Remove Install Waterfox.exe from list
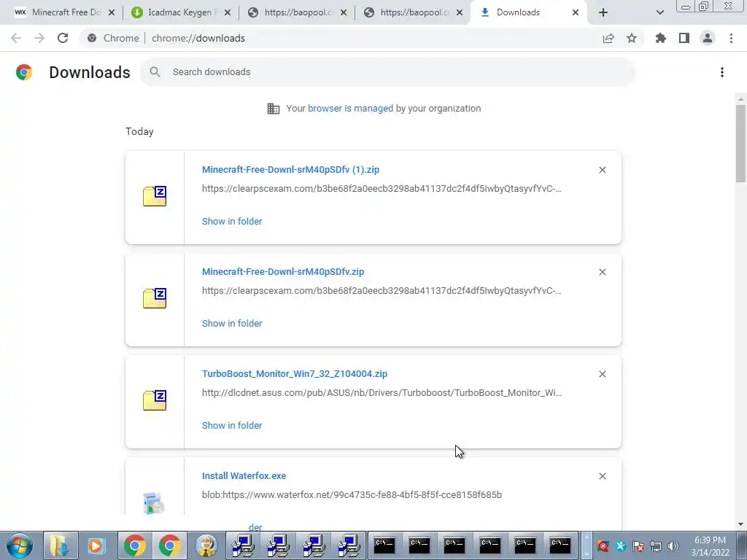This screenshot has height=560, width=747. click(x=603, y=476)
